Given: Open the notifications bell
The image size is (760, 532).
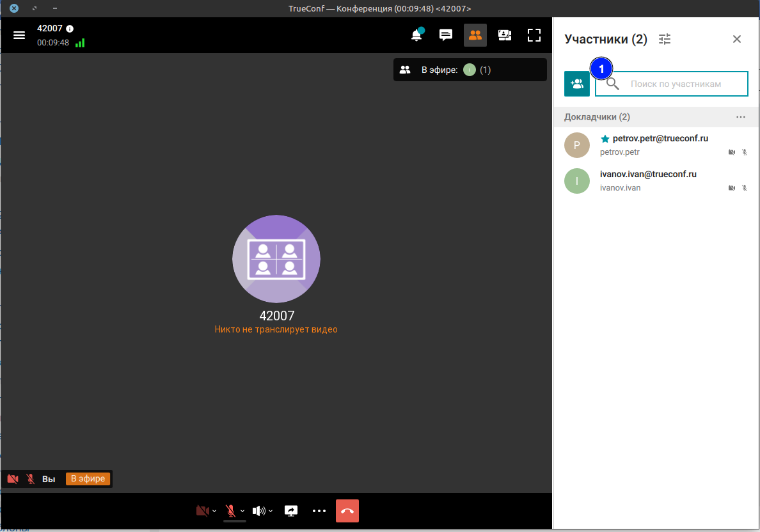Looking at the screenshot, I should [417, 35].
